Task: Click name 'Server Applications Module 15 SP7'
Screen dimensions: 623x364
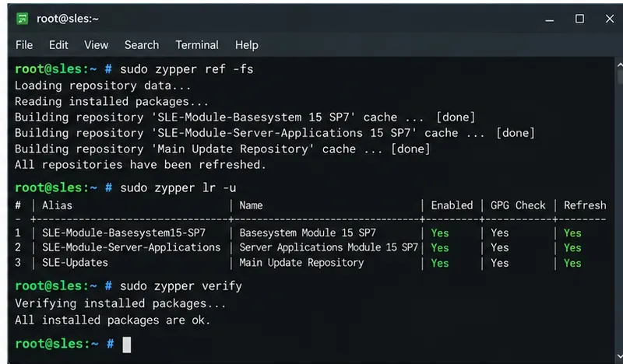Action: coord(329,247)
